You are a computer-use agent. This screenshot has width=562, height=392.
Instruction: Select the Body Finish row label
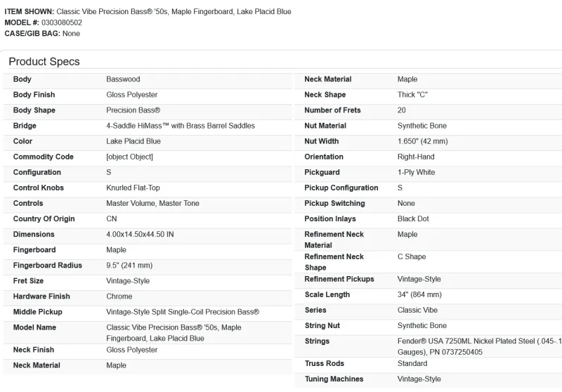34,95
